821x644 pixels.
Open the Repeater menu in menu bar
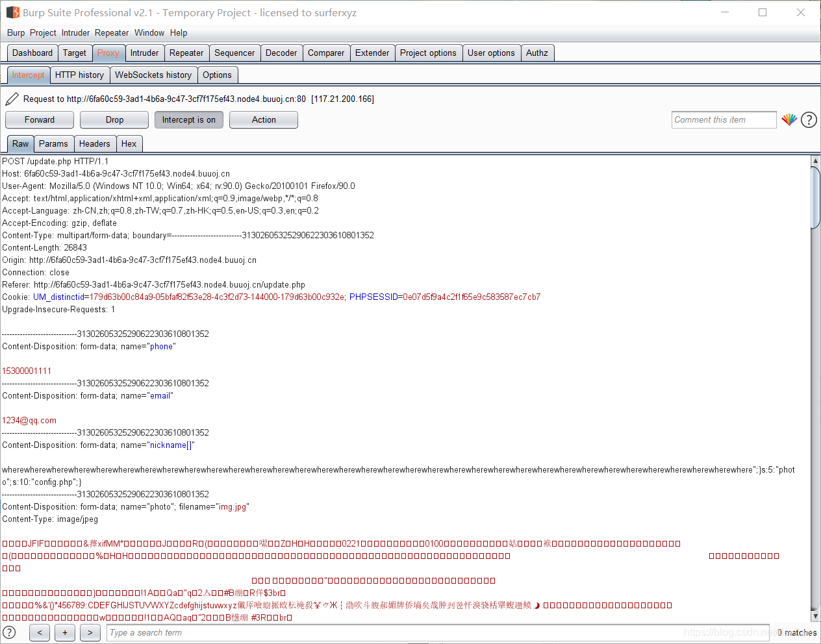[x=112, y=32]
